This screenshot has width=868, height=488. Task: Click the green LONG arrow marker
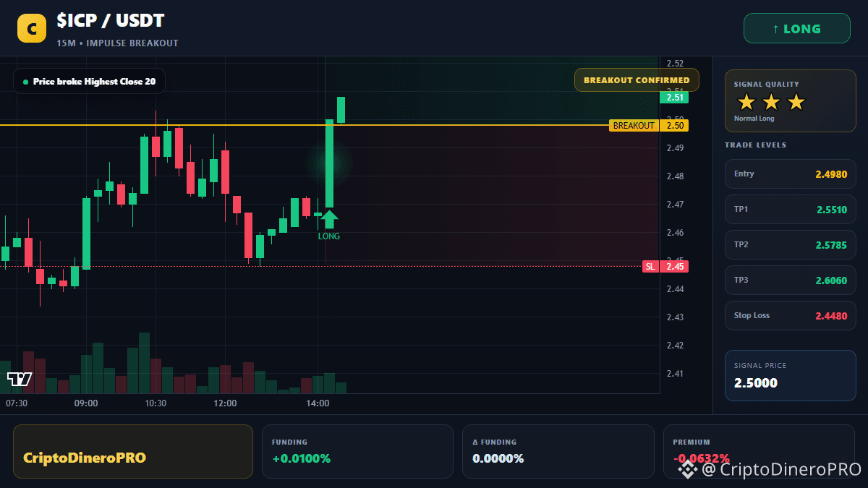329,218
